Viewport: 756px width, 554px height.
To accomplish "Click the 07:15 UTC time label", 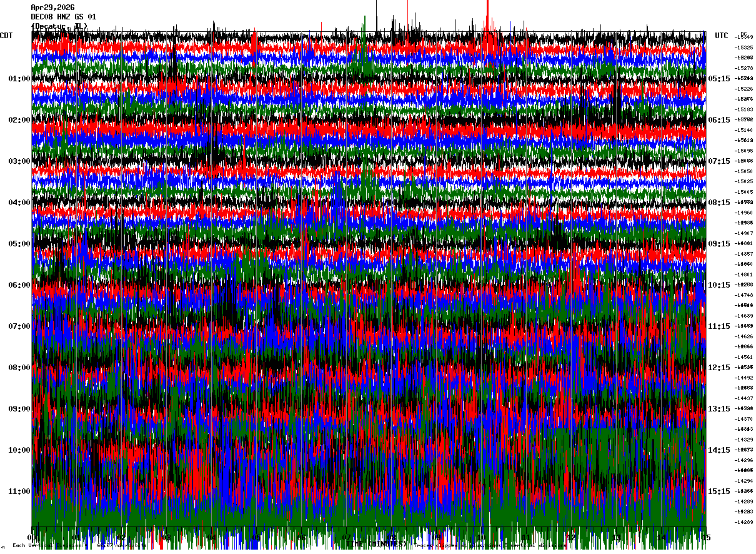I will pos(719,161).
